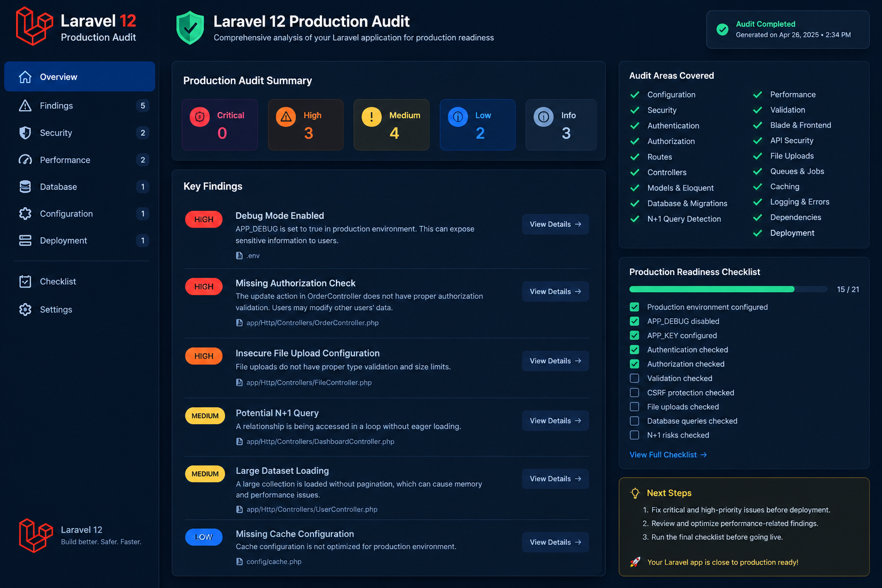Click the High summary card
Screen dimensions: 882x588
click(305, 125)
